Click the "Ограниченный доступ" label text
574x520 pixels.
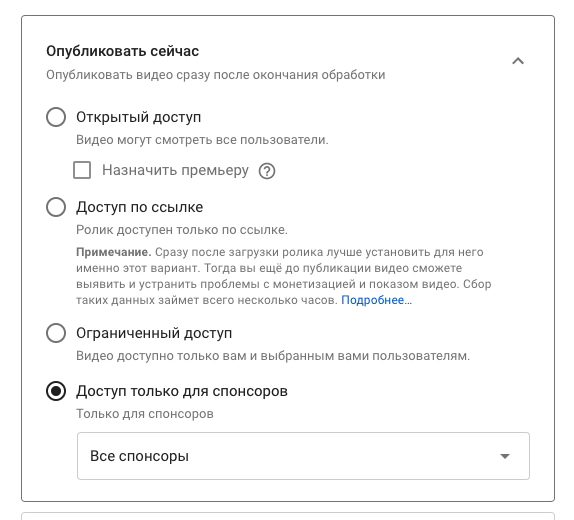click(x=154, y=333)
